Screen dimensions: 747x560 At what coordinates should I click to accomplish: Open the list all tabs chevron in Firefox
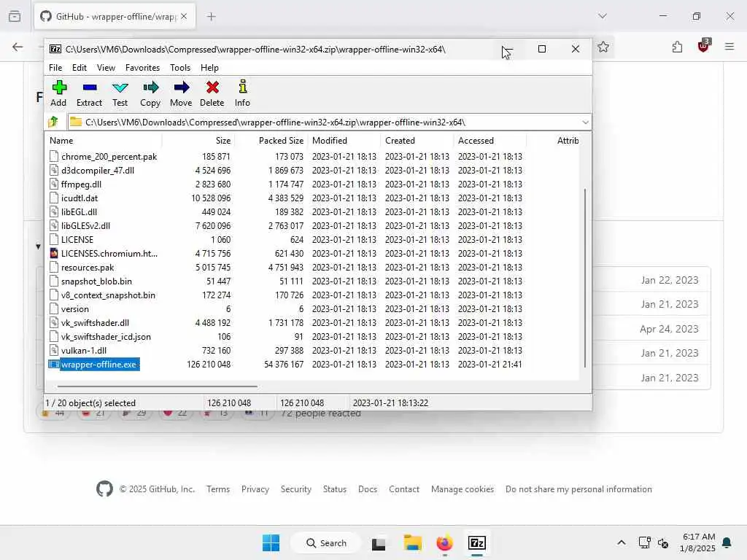(x=603, y=16)
